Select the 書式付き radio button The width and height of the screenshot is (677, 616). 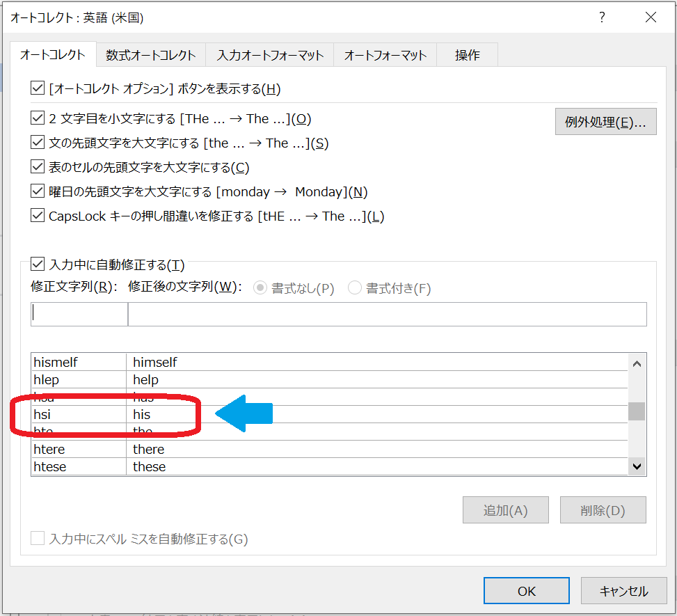click(354, 287)
